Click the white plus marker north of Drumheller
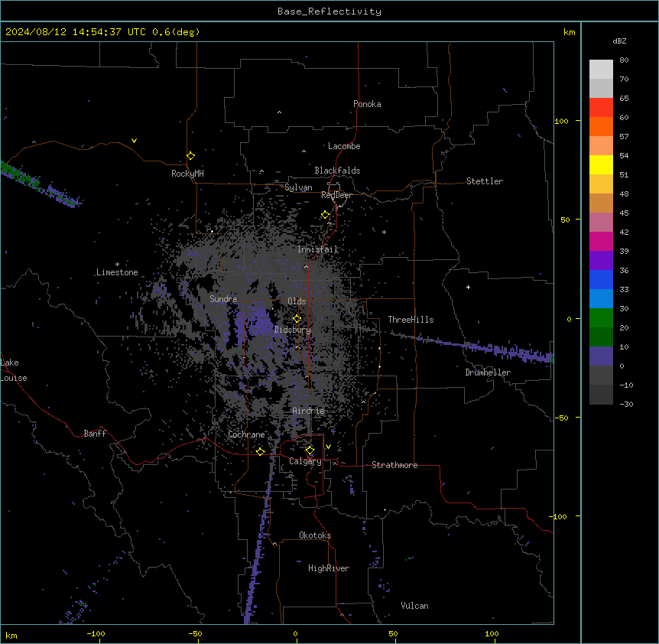Viewport: 659px width, 644px height. (x=468, y=287)
